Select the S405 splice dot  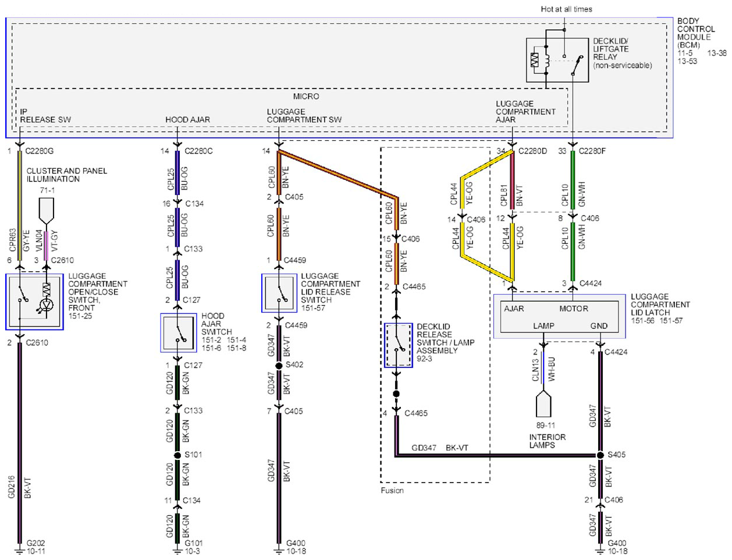[600, 455]
